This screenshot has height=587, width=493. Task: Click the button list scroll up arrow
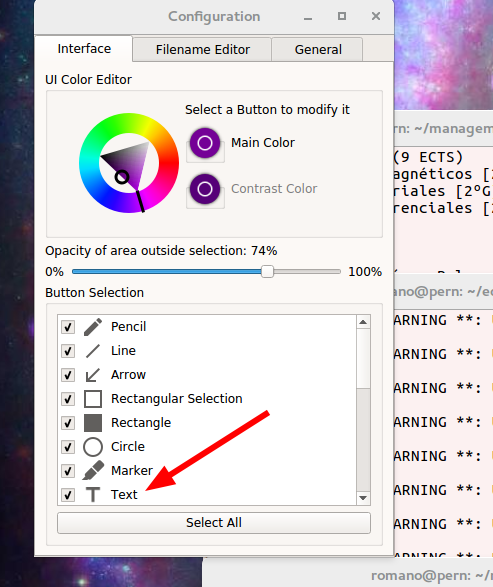pos(363,322)
